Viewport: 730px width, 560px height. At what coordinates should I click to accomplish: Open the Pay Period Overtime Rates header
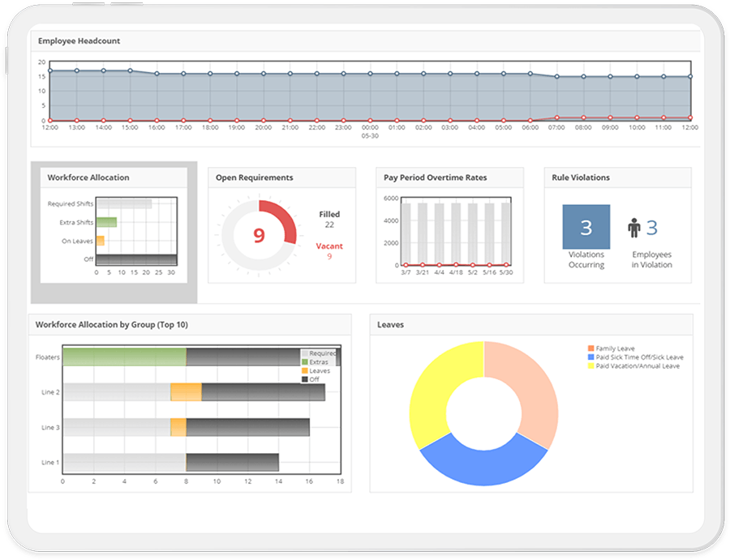[449, 177]
